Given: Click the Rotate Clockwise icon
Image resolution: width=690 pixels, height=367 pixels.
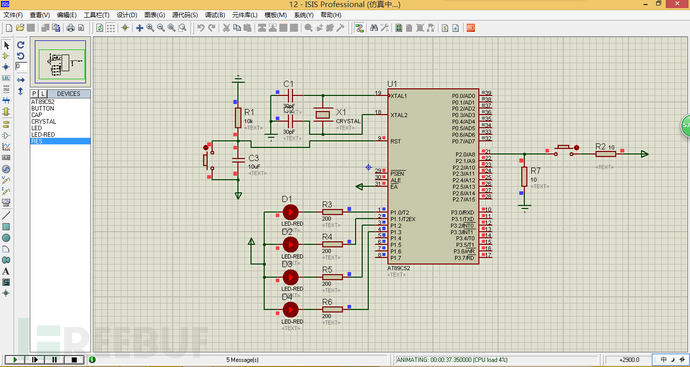Looking at the screenshot, I should 21,45.
